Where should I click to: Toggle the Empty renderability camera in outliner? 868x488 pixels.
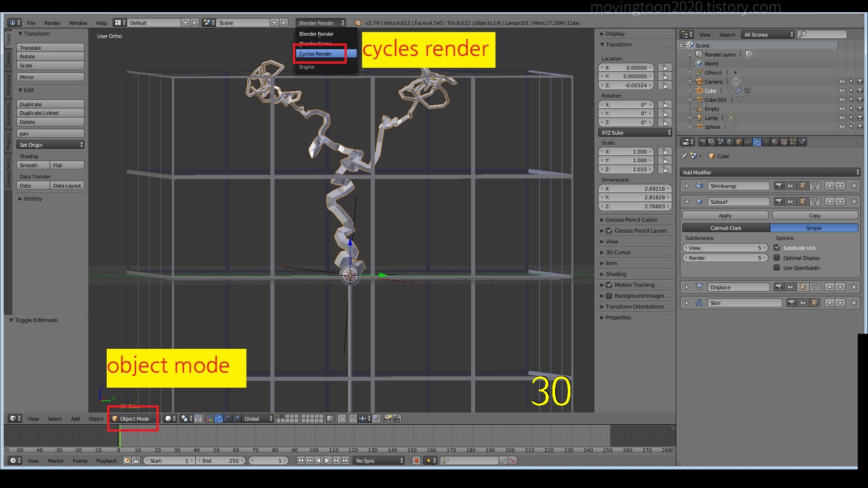(860, 108)
